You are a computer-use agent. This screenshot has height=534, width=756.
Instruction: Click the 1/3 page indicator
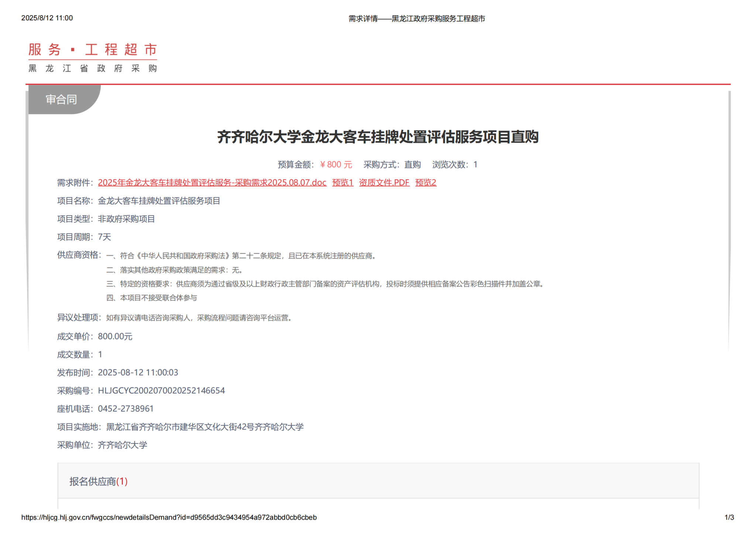coord(729,517)
